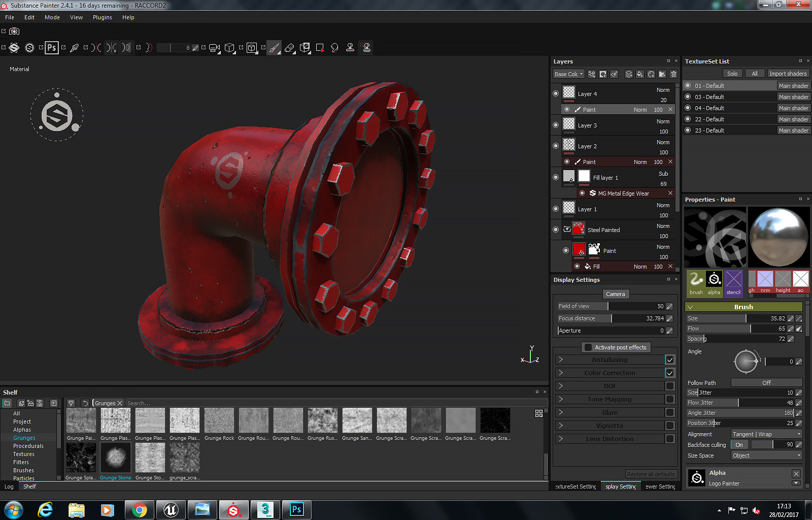
Task: Click the Follow Path Off button
Action: (x=766, y=383)
